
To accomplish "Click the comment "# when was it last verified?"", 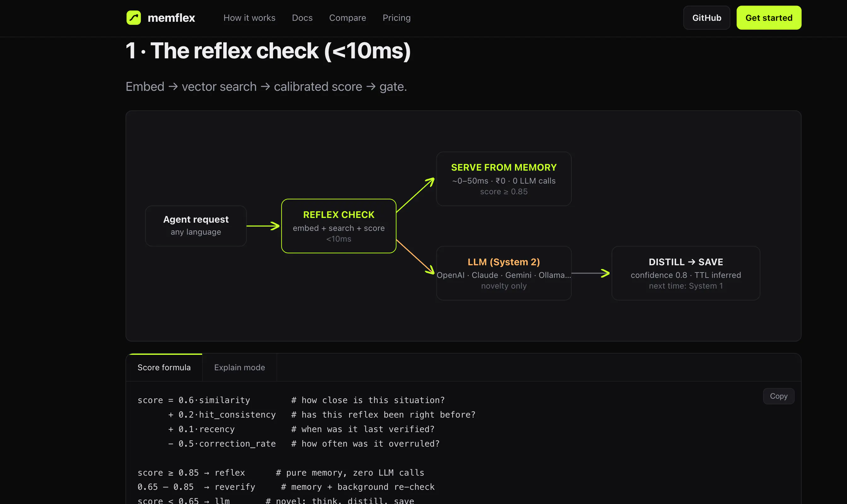I will 363,429.
